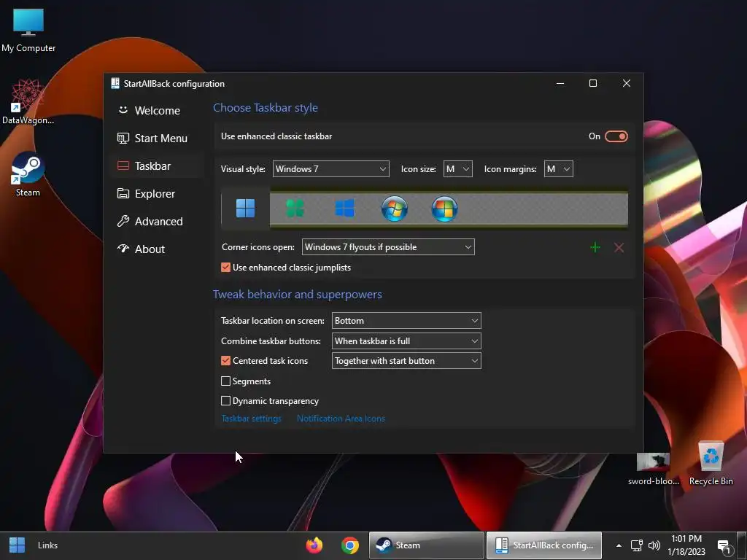Open the Explorer settings section
The width and height of the screenshot is (747, 560).
click(x=157, y=194)
